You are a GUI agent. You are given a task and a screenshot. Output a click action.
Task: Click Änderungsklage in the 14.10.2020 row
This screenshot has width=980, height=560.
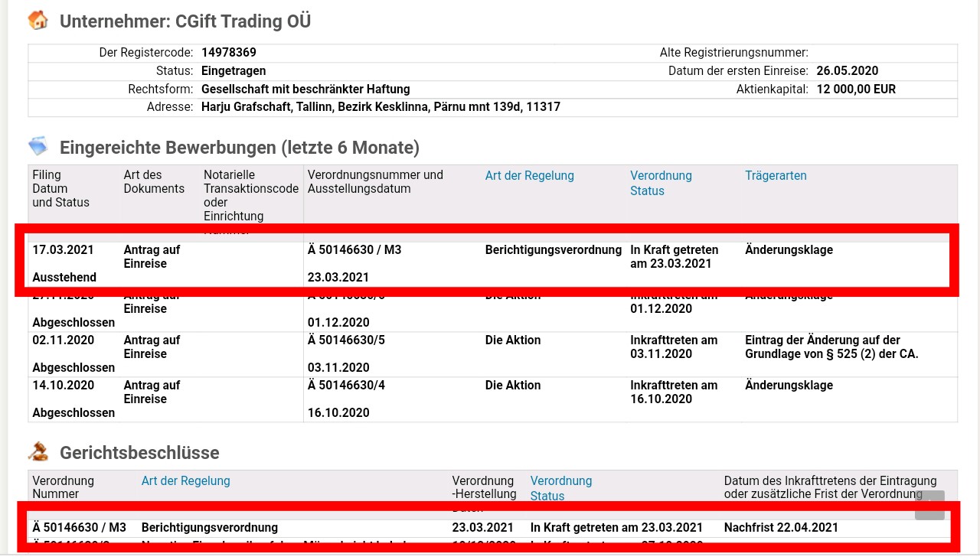789,385
